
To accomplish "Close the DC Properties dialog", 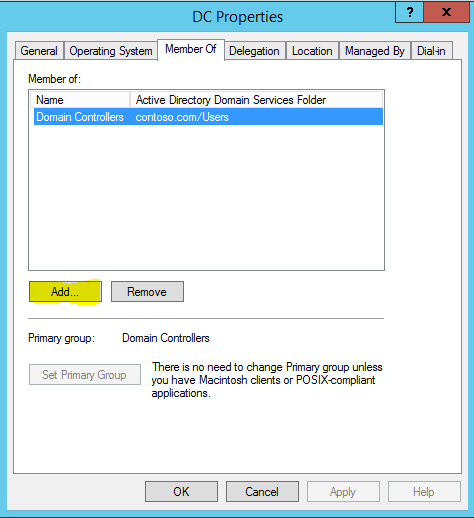I will coord(446,12).
